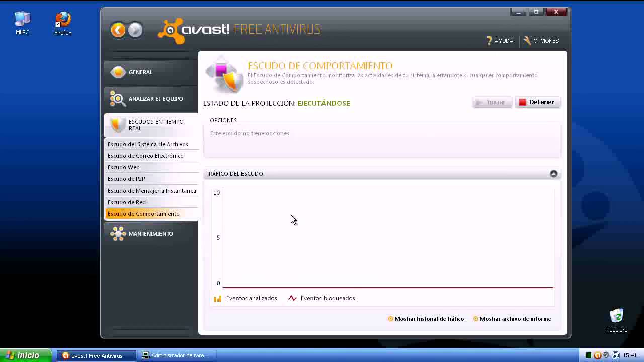Open OPCIONES settings with wrench icon
The image size is (644, 362).
[541, 41]
